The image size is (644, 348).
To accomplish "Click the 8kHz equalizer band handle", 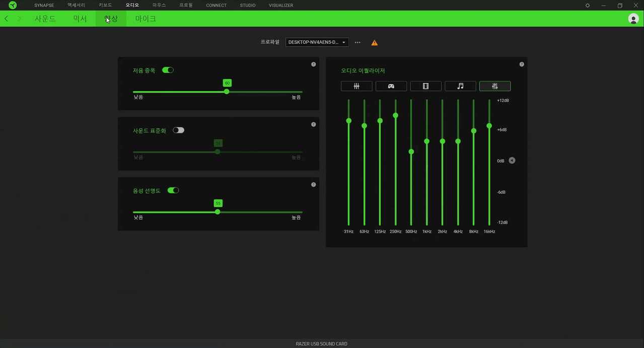I will (474, 131).
